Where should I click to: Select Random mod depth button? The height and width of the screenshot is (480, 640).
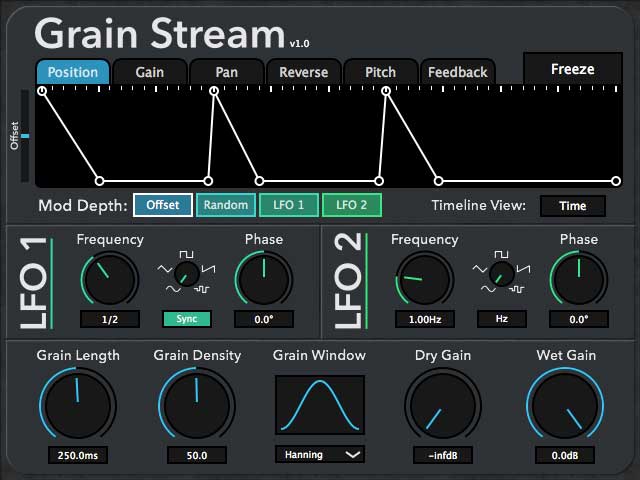(225, 205)
